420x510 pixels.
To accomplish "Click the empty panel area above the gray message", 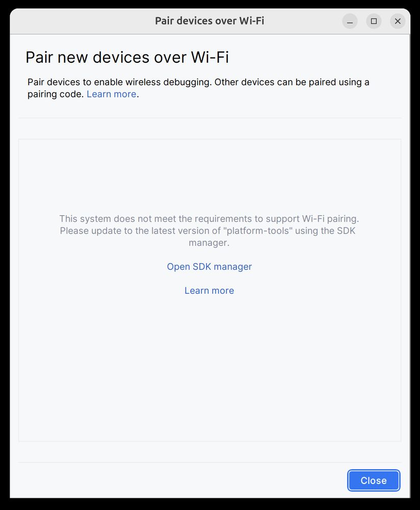I will (x=209, y=175).
